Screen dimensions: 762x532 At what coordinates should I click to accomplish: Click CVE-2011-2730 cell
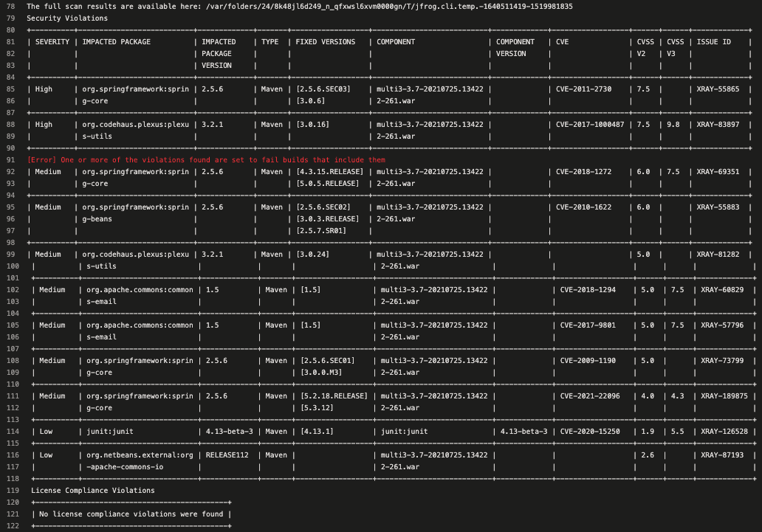point(583,89)
